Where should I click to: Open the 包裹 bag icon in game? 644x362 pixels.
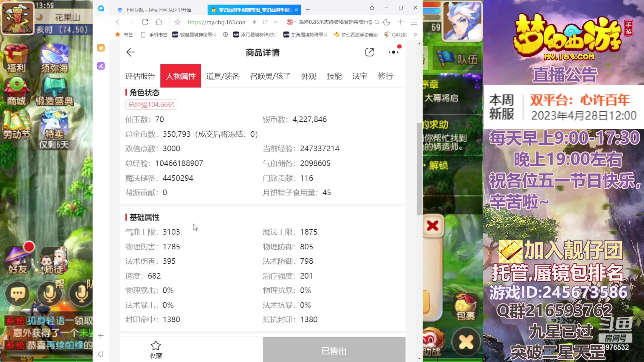(x=466, y=307)
